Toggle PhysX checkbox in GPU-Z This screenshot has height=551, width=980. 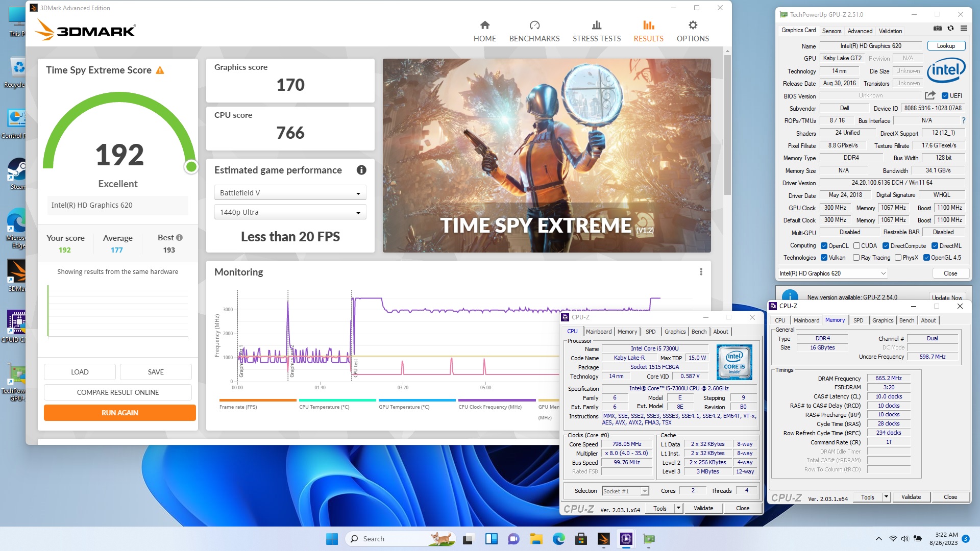[898, 258]
